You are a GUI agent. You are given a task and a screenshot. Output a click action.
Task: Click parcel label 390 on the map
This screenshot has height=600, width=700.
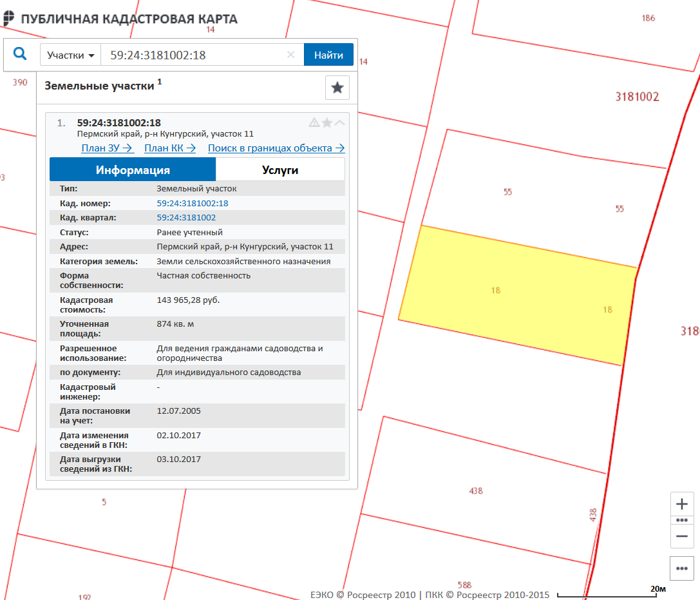(20, 82)
